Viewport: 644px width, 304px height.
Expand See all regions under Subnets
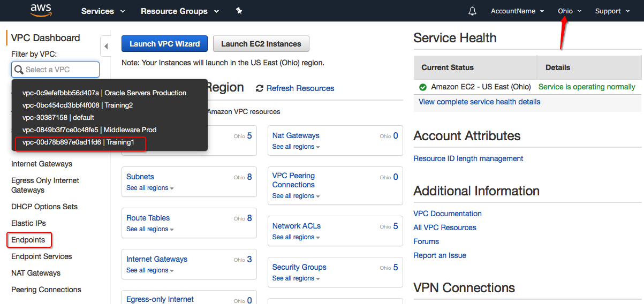(150, 188)
